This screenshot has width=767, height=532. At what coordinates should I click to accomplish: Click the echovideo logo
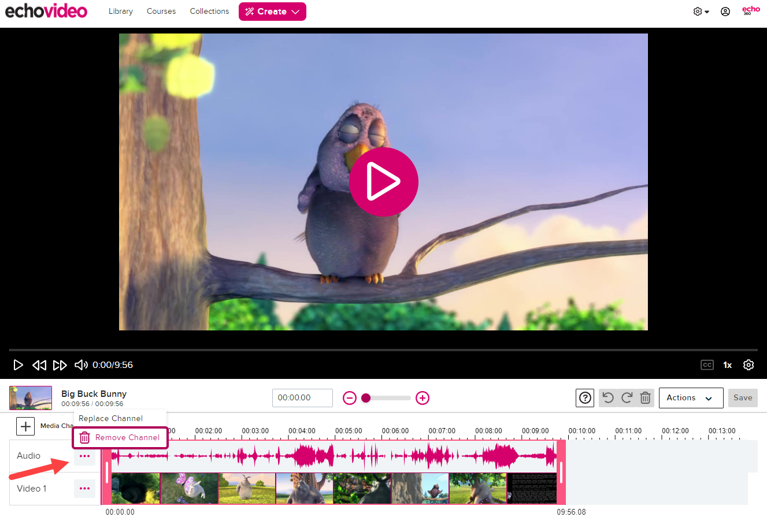click(46, 11)
